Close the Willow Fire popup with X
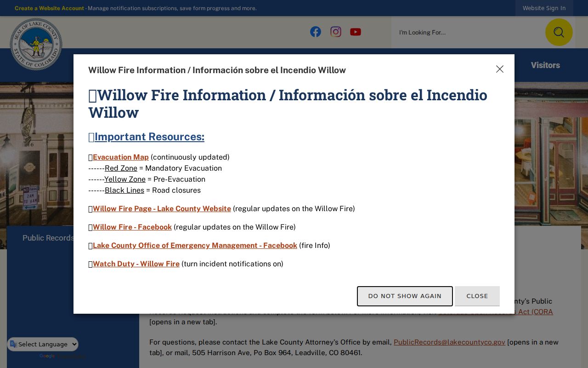 [500, 69]
